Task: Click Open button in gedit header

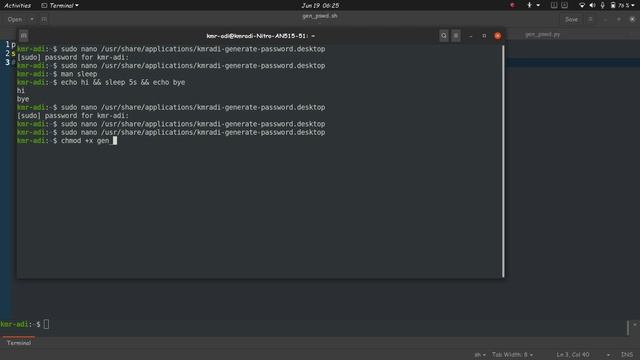Action: [x=15, y=19]
